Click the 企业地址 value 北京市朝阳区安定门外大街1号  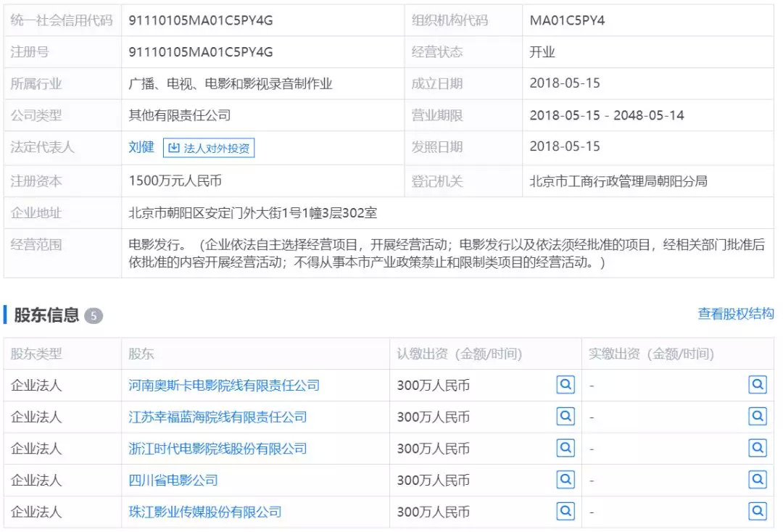click(253, 213)
